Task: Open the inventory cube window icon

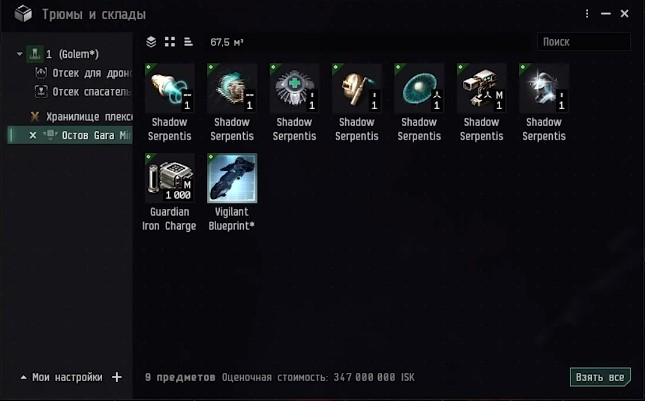Action: (x=23, y=14)
